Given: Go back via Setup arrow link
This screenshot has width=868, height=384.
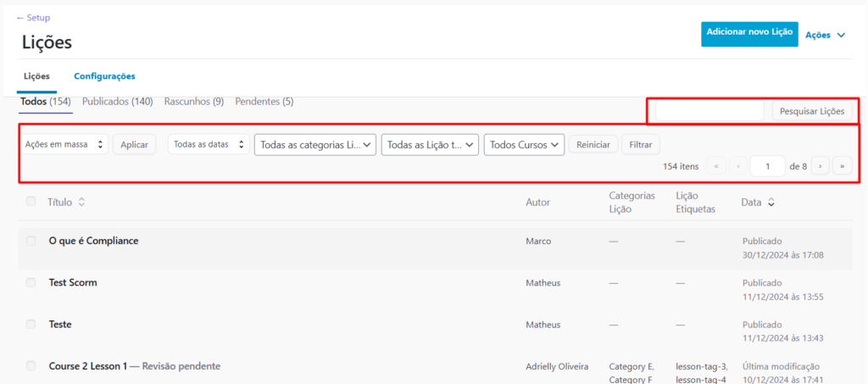Looking at the screenshot, I should (x=33, y=18).
